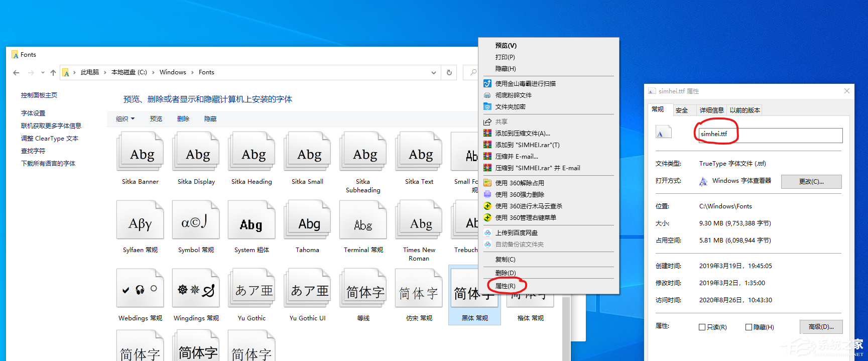Select the Sitka Subheading font icon
Screen dimensions: 868x361
tap(363, 151)
